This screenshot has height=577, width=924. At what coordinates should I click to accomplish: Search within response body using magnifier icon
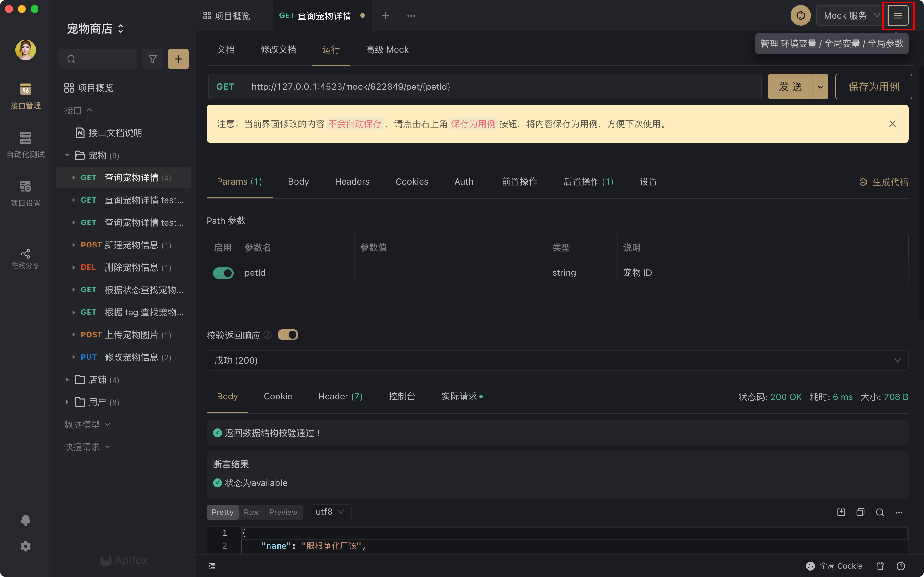880,512
